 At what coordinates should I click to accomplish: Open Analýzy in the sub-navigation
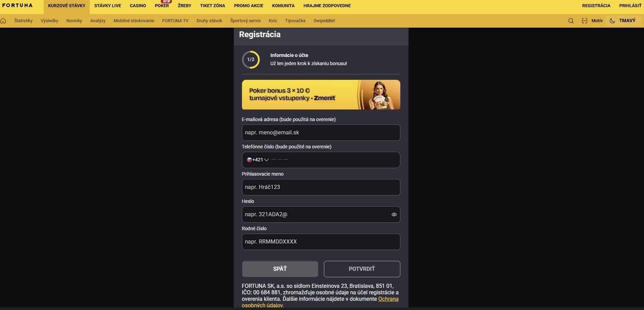point(98,21)
